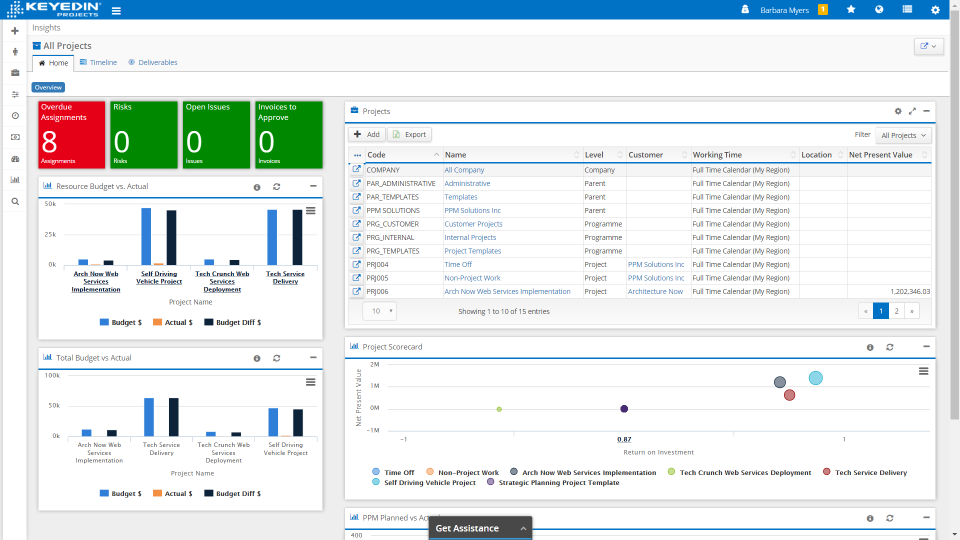Screen dimensions: 960x540
Task: Select the Overview pill
Action: point(48,88)
